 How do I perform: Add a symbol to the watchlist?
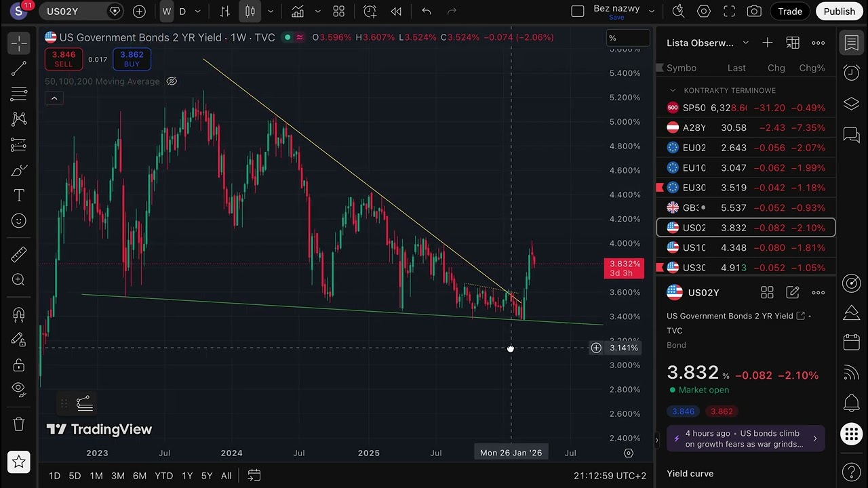(767, 43)
